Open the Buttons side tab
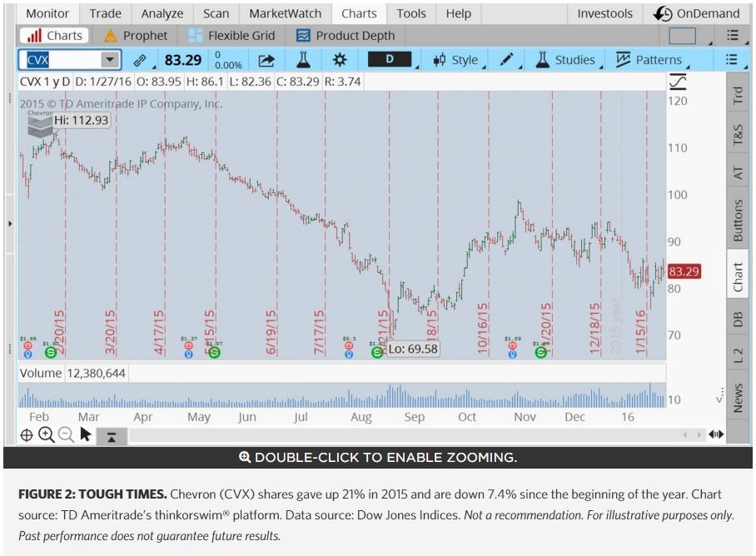This screenshot has height=556, width=756. click(737, 221)
